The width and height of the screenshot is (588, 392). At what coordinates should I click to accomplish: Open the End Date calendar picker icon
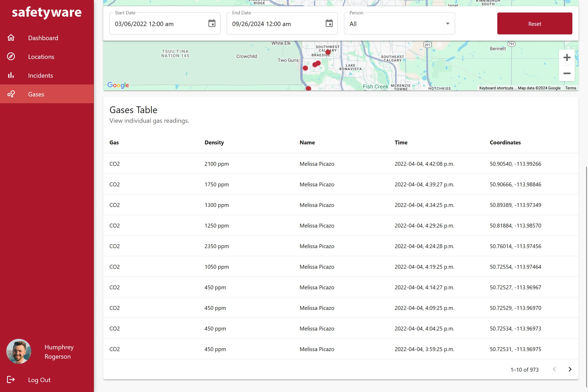pyautogui.click(x=329, y=23)
